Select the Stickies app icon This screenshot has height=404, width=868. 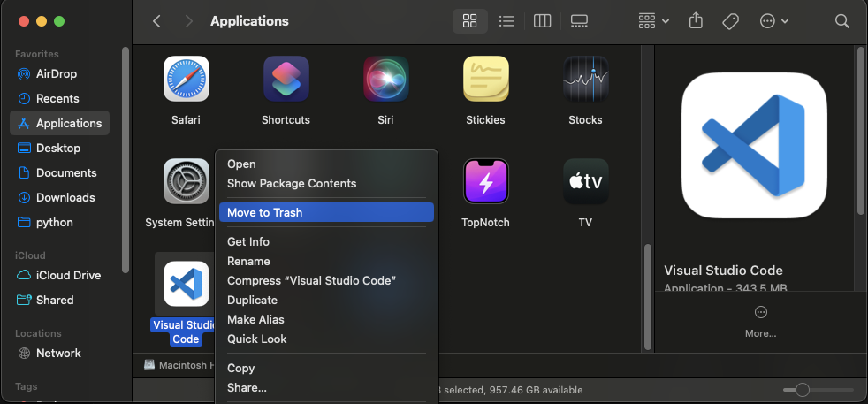(485, 79)
